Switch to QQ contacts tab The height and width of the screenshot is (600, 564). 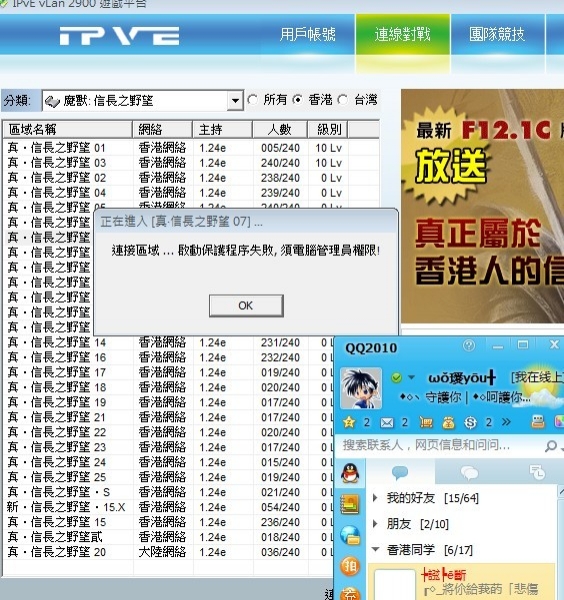coord(400,473)
